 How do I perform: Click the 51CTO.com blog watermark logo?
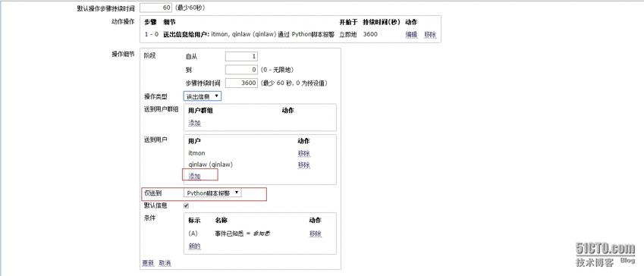[605, 254]
